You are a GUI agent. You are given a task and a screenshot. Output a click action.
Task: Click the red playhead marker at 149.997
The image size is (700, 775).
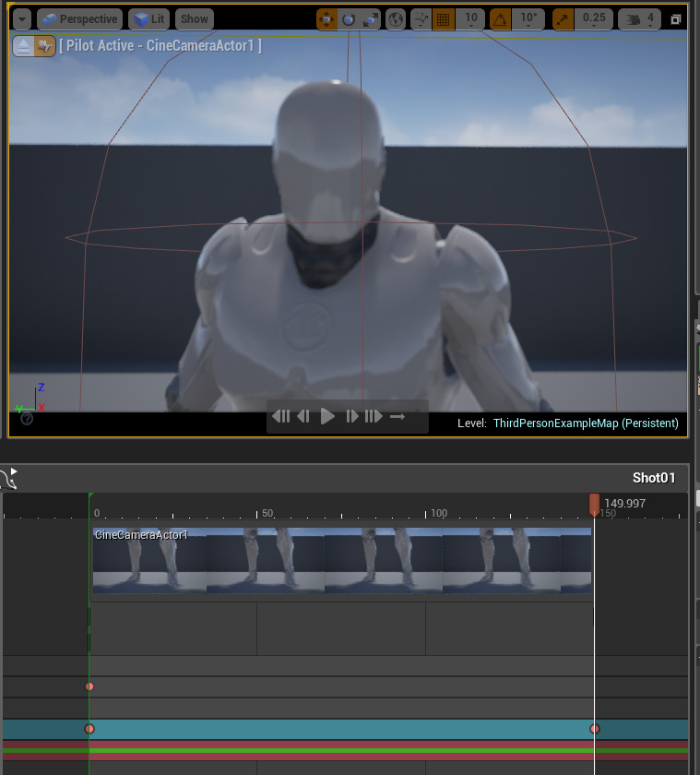[594, 503]
